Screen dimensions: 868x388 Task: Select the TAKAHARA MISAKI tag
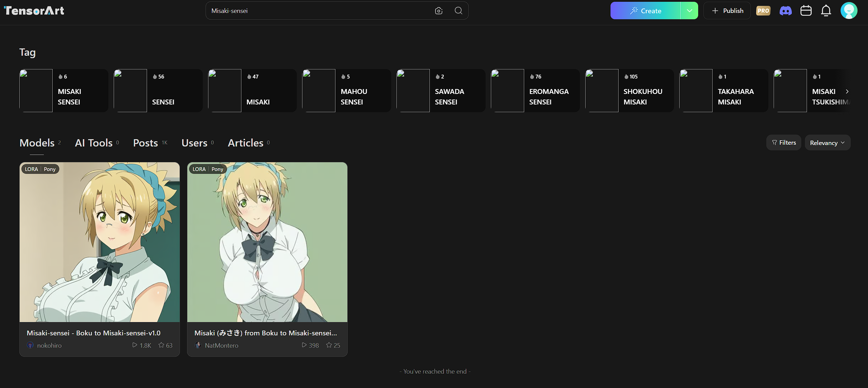(x=724, y=90)
